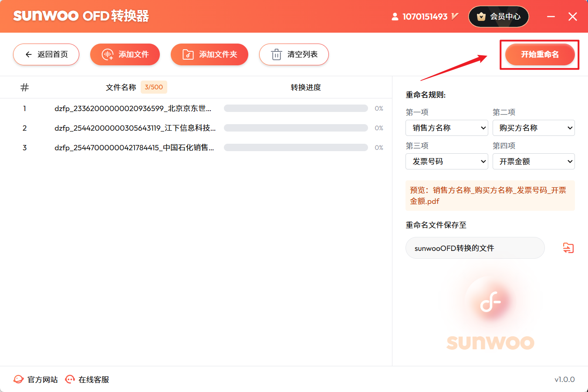588x392 pixels.
Task: Click the 添加文件夹 button
Action: 210,54
